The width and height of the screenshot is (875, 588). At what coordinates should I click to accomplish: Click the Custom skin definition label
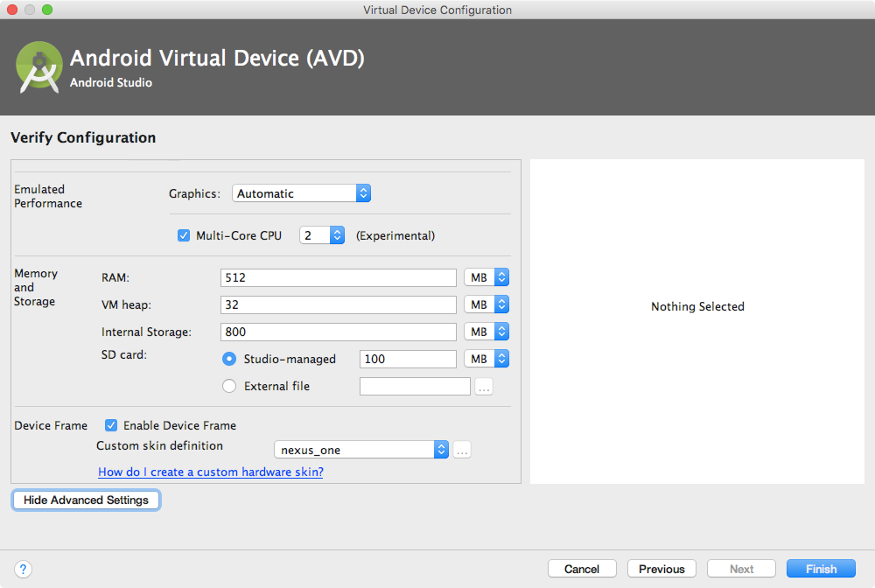[159, 445]
